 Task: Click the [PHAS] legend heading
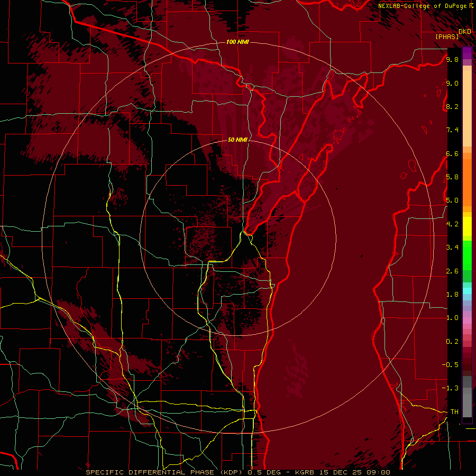pos(447,37)
